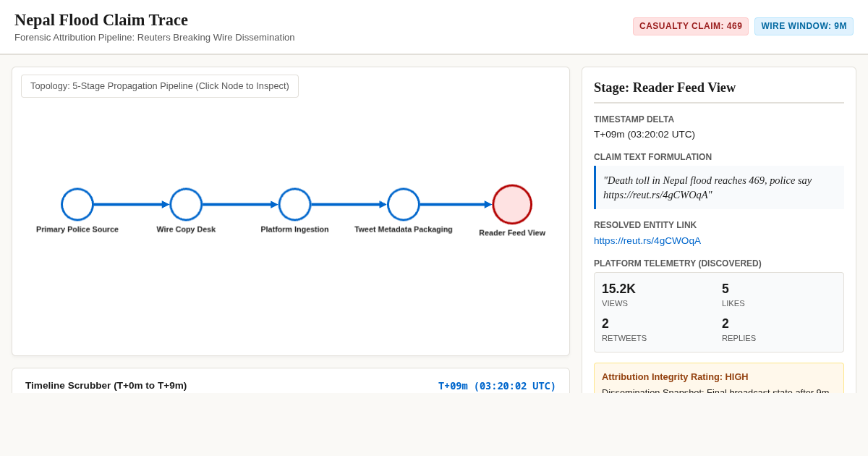
Task: Click the RESOLVED ENTITY LINK section label
Action: pos(645,225)
